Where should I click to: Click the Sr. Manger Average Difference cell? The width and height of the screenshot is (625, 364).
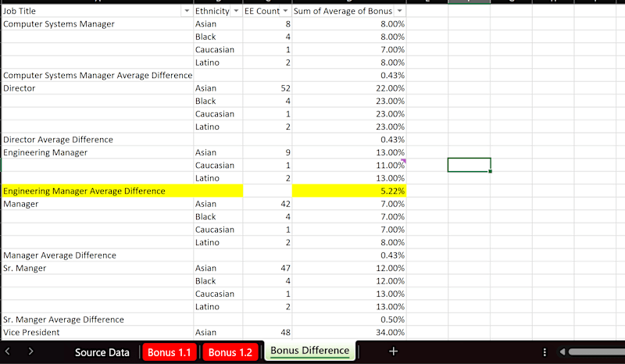click(98, 319)
